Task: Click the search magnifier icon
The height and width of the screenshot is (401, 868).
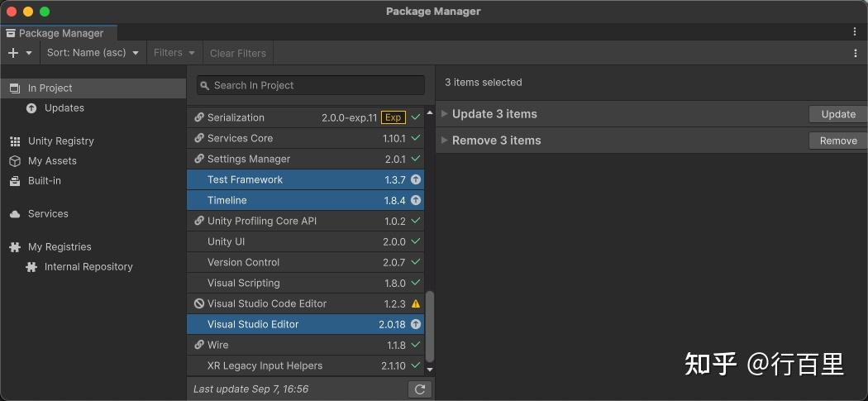Action: tap(205, 85)
